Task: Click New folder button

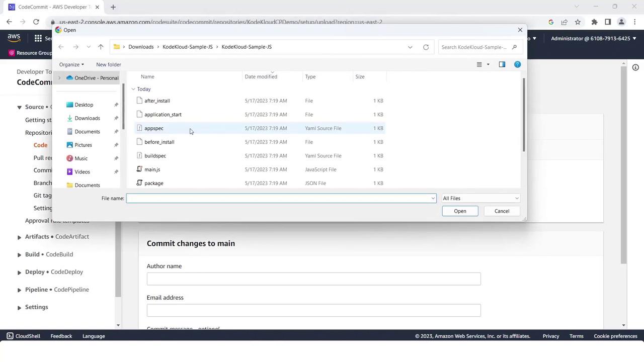Action: pyautogui.click(x=109, y=64)
